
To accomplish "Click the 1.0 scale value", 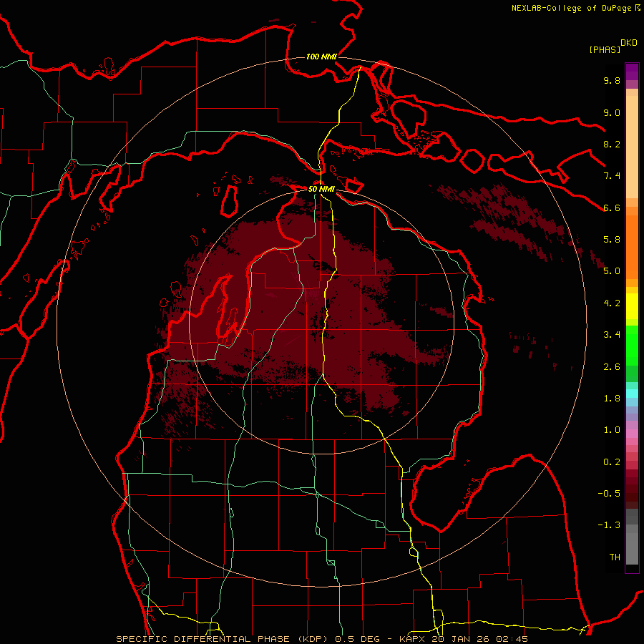I will (x=612, y=430).
